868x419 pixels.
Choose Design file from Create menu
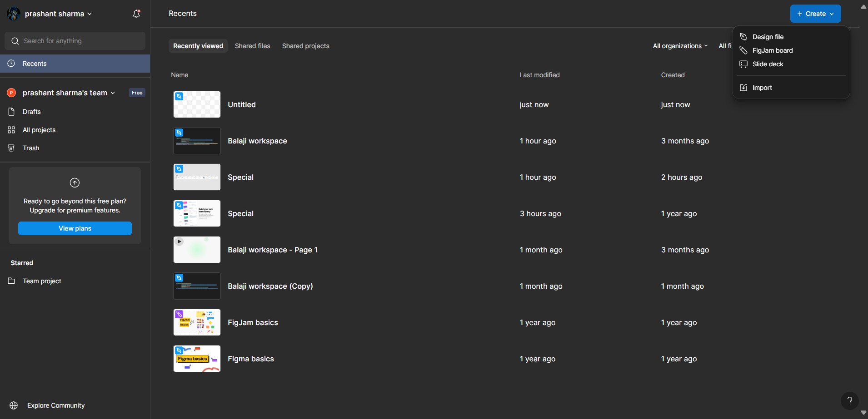pyautogui.click(x=791, y=37)
